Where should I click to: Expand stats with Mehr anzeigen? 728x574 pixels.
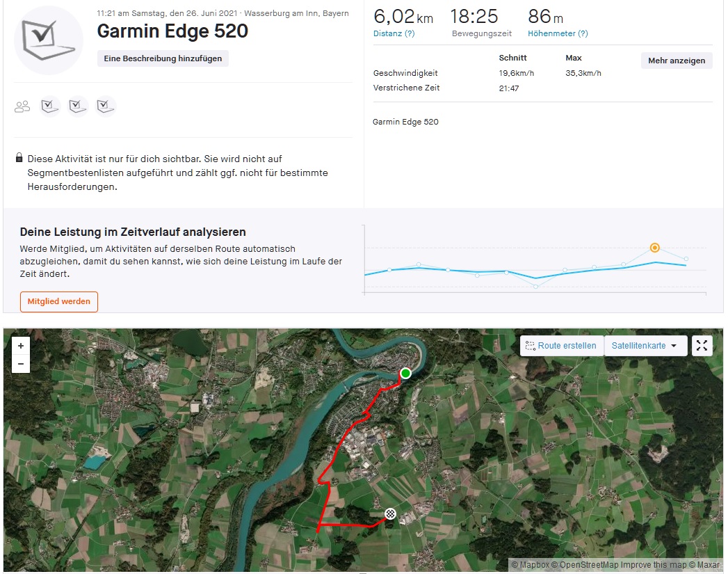[676, 61]
